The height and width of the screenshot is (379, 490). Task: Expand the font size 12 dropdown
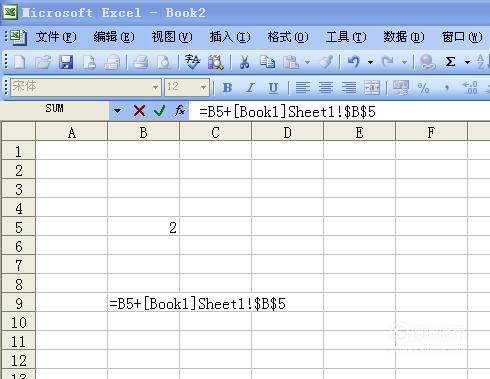[x=203, y=88]
